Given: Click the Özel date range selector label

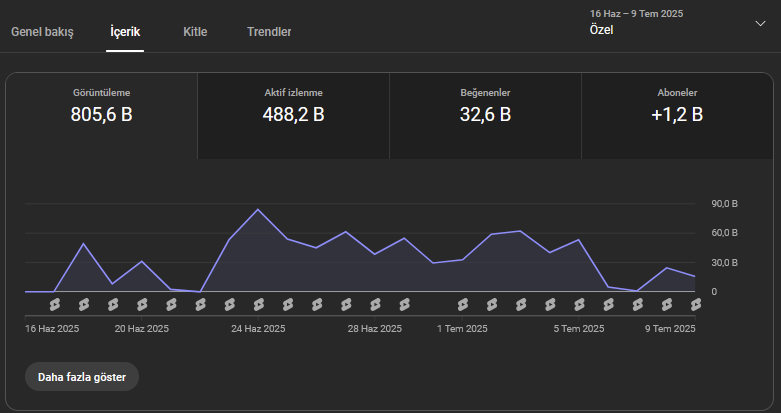Looking at the screenshot, I should click(x=601, y=30).
